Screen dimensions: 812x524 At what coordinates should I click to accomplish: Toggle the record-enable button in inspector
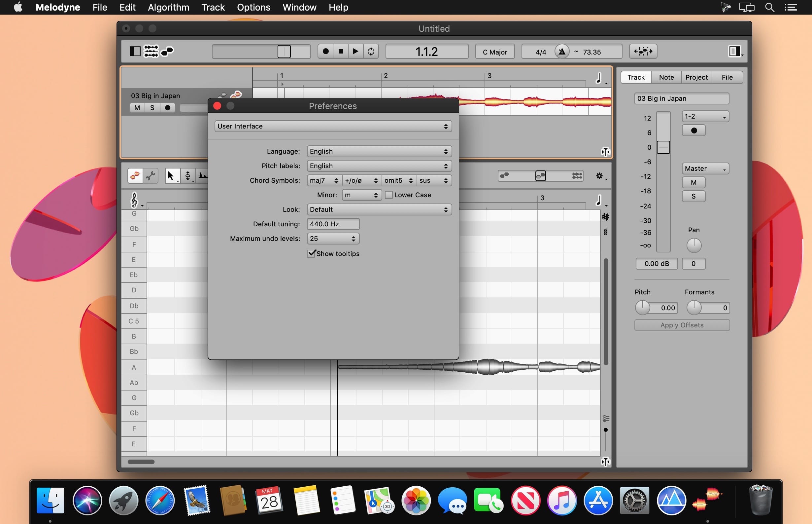pyautogui.click(x=694, y=130)
